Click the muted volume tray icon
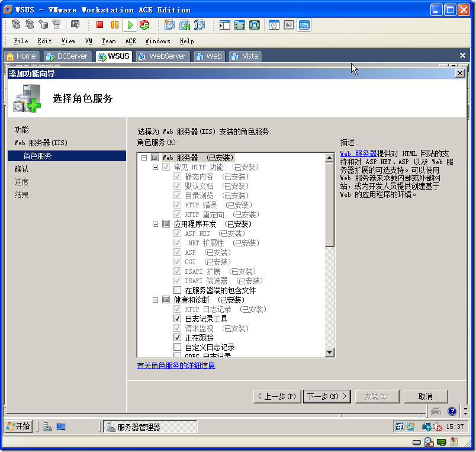 point(438,427)
